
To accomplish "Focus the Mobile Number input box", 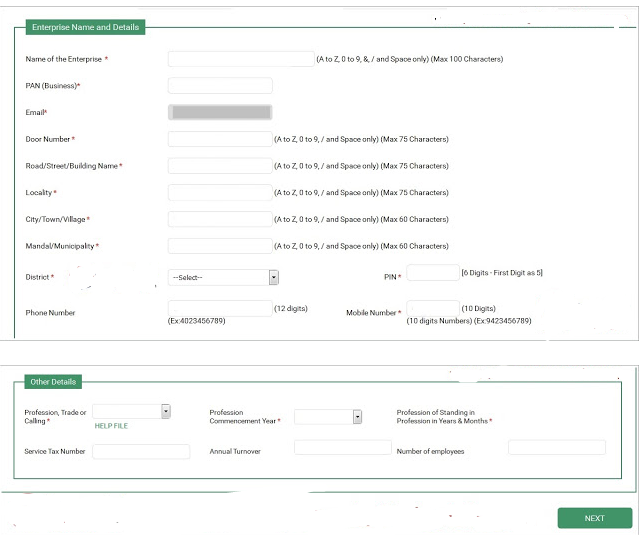I will (433, 308).
